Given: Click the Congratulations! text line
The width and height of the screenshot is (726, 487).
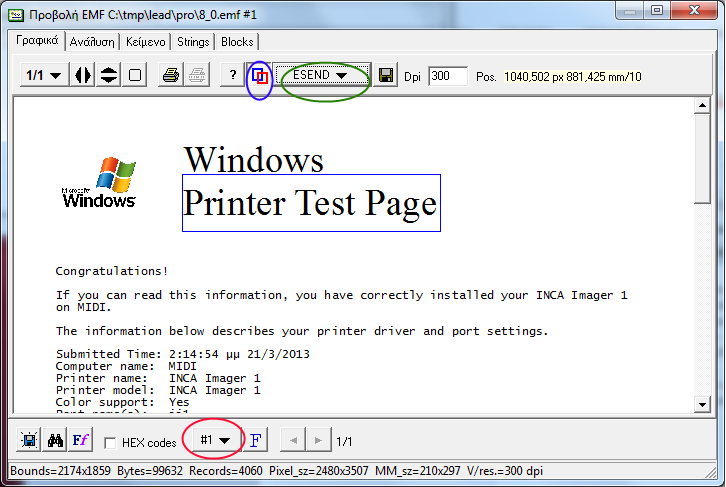Looking at the screenshot, I should pyautogui.click(x=112, y=271).
